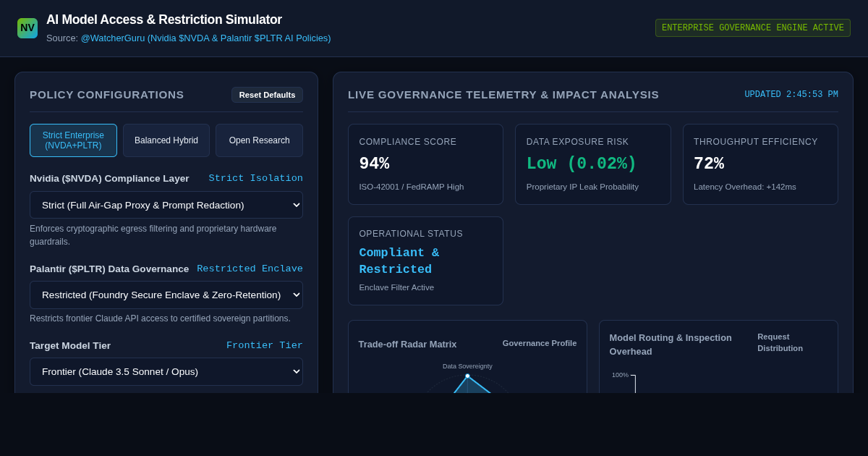Click the Compliant & Restricted operational status
868x456 pixels.
pyautogui.click(x=399, y=261)
